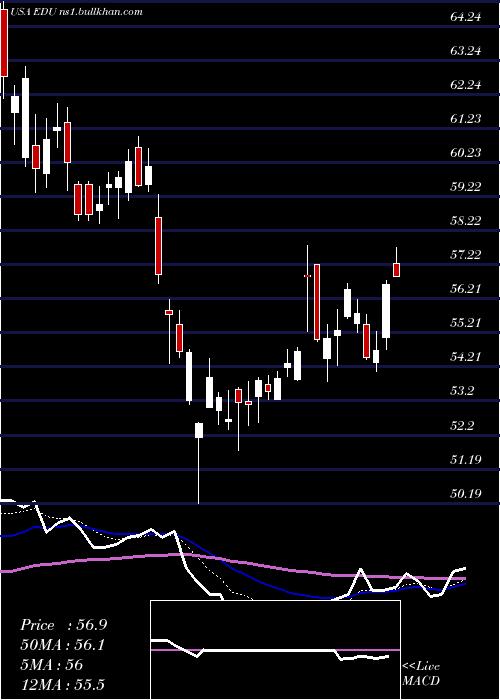Click the last red candlestick near 57.22

coord(396,270)
